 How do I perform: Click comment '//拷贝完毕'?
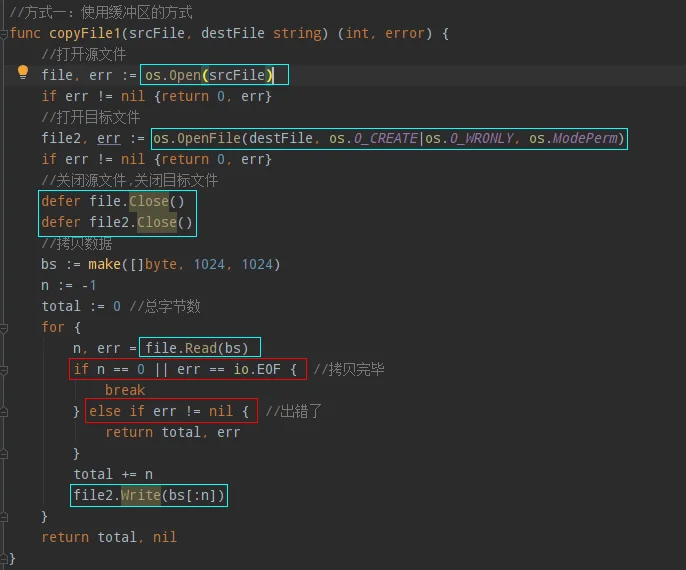[349, 369]
